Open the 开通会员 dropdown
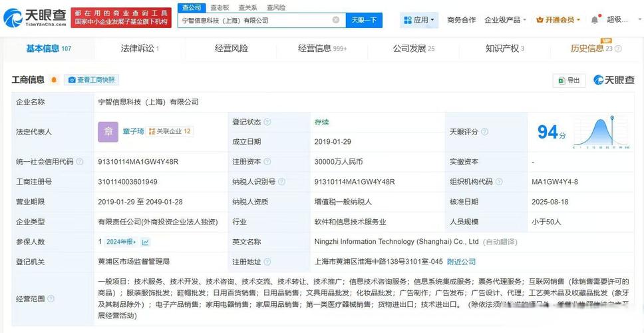The width and height of the screenshot is (644, 333). [x=558, y=20]
